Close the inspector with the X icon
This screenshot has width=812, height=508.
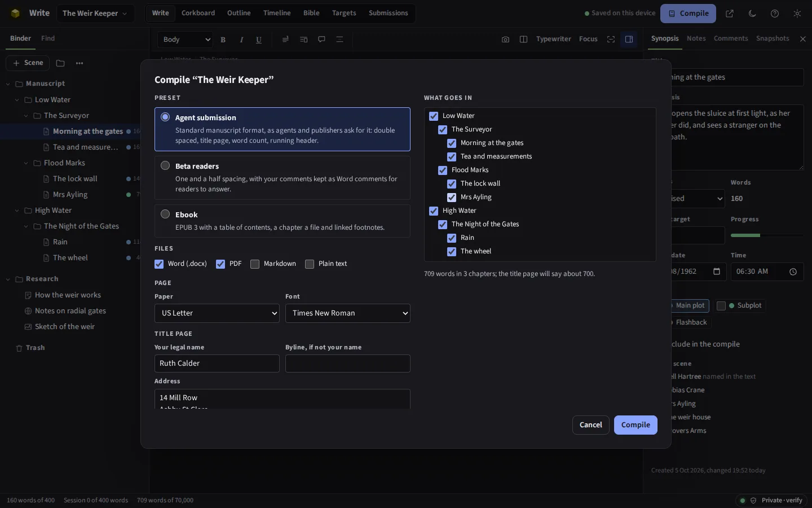click(x=803, y=39)
